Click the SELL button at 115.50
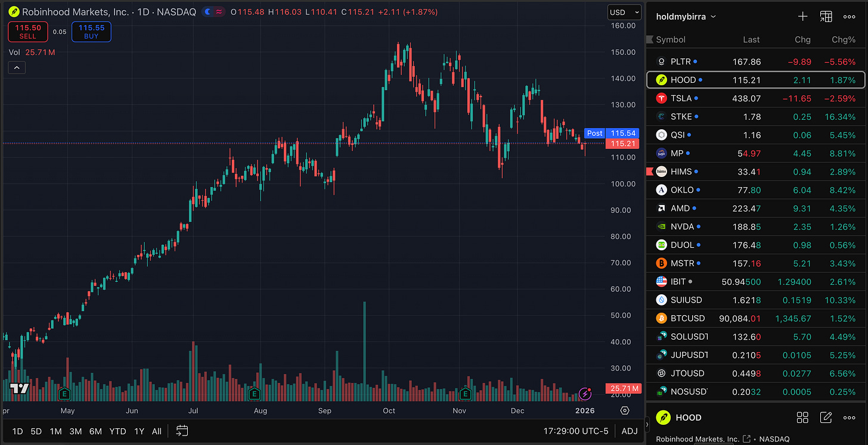868x445 pixels. click(x=28, y=32)
